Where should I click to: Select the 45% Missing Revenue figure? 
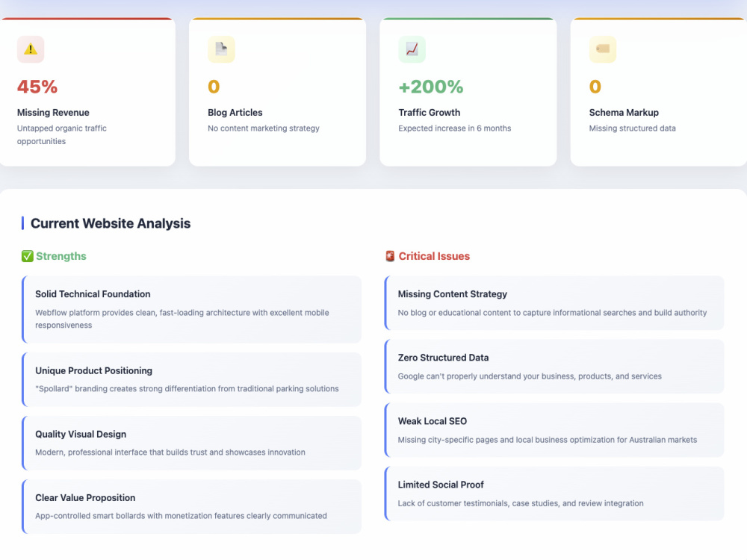coord(37,87)
